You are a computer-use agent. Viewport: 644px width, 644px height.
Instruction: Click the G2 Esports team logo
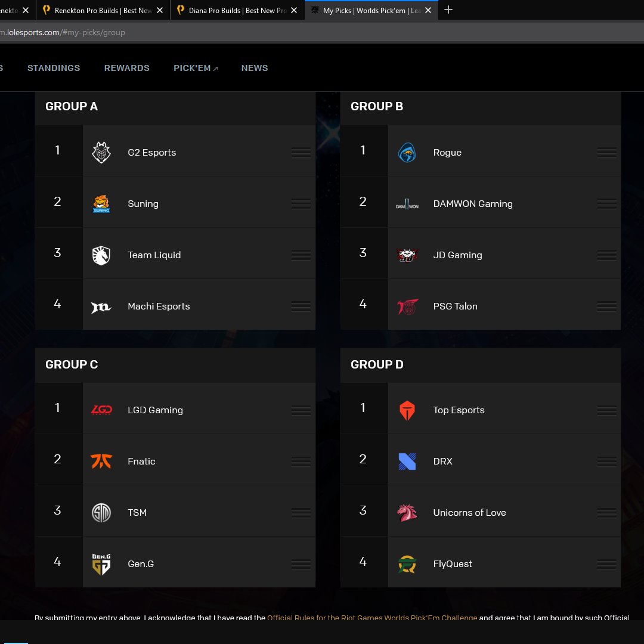pos(101,153)
